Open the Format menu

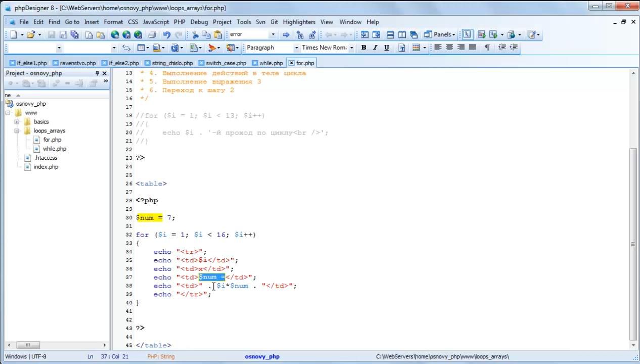click(x=113, y=22)
